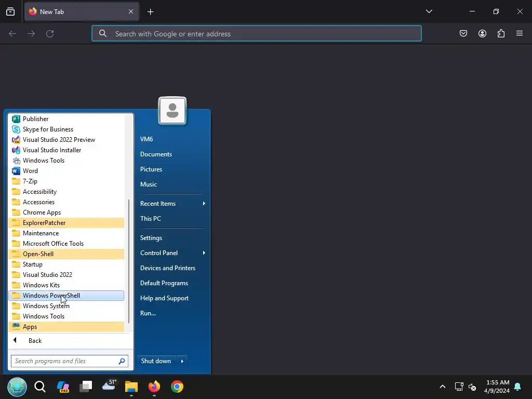This screenshot has height=399, width=532.
Task: Open the notifications bell
Action: [517, 387]
